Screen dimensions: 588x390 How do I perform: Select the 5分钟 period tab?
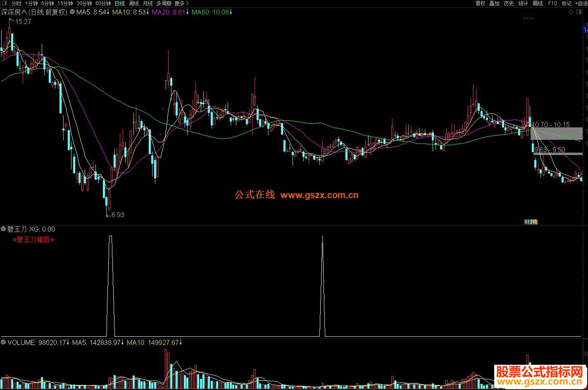(48, 3)
